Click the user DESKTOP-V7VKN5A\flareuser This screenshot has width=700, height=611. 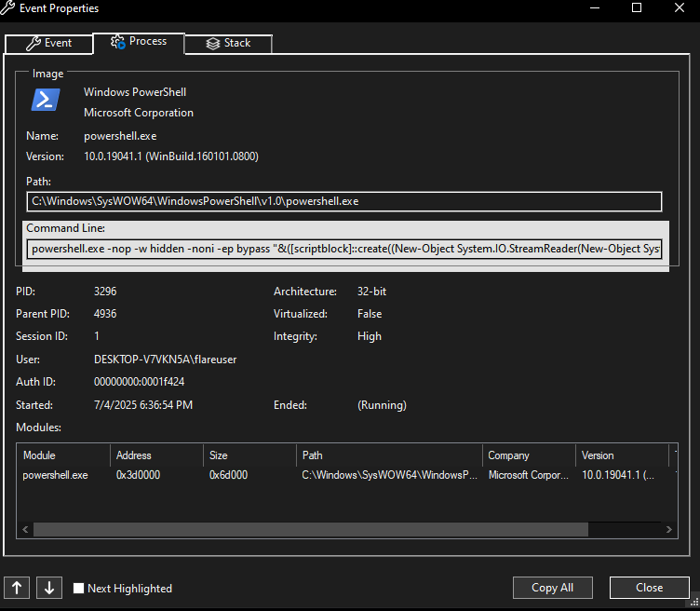tap(165, 360)
